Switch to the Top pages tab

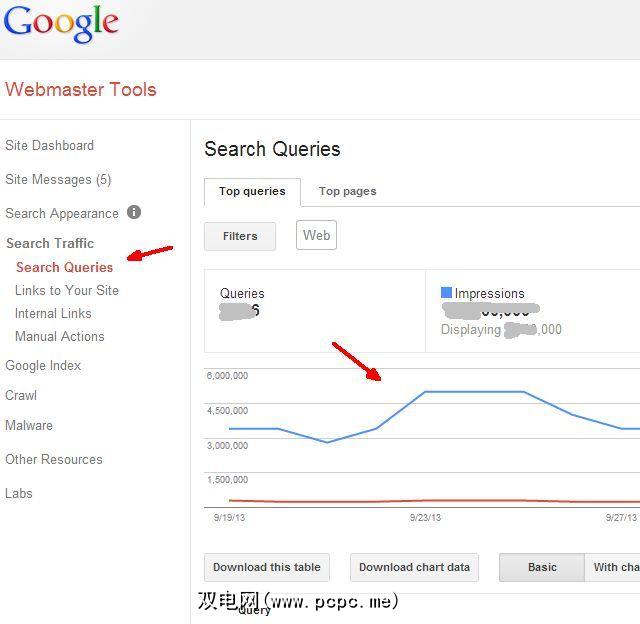(347, 191)
